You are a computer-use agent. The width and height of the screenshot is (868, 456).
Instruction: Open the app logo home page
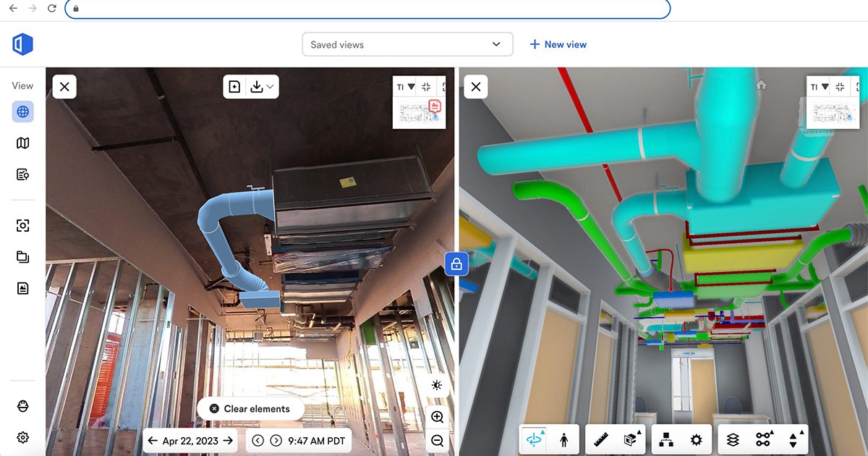[x=22, y=44]
